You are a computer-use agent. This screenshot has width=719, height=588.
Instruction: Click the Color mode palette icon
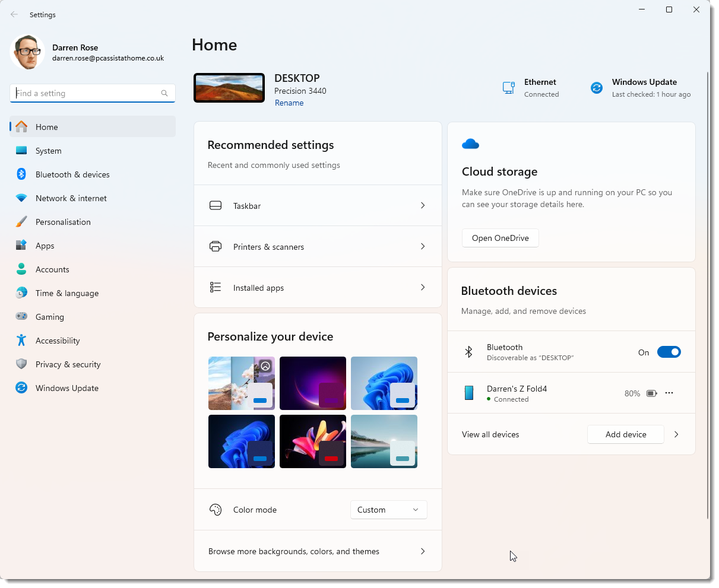(x=216, y=509)
